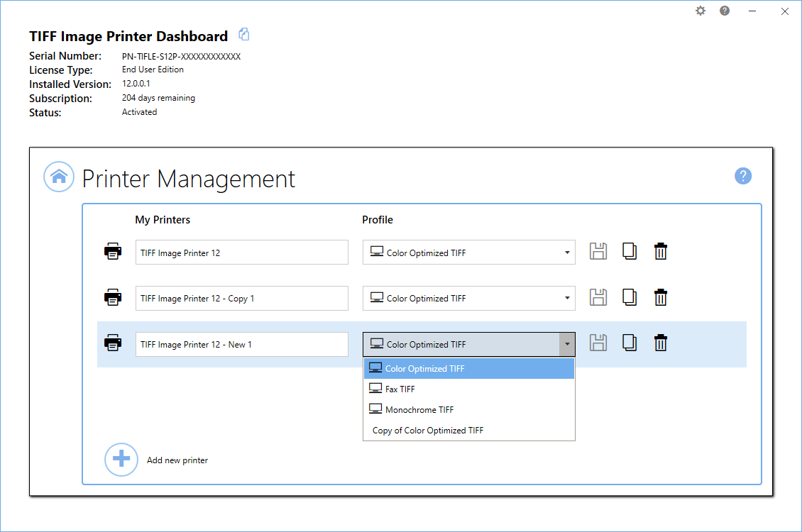
Task: Click the help icon in title bar
Action: (725, 11)
